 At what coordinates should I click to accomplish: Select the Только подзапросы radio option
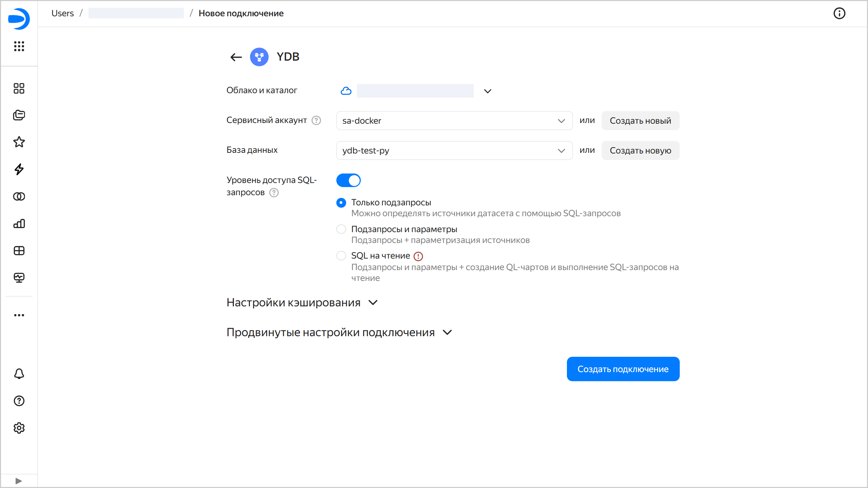pyautogui.click(x=341, y=203)
